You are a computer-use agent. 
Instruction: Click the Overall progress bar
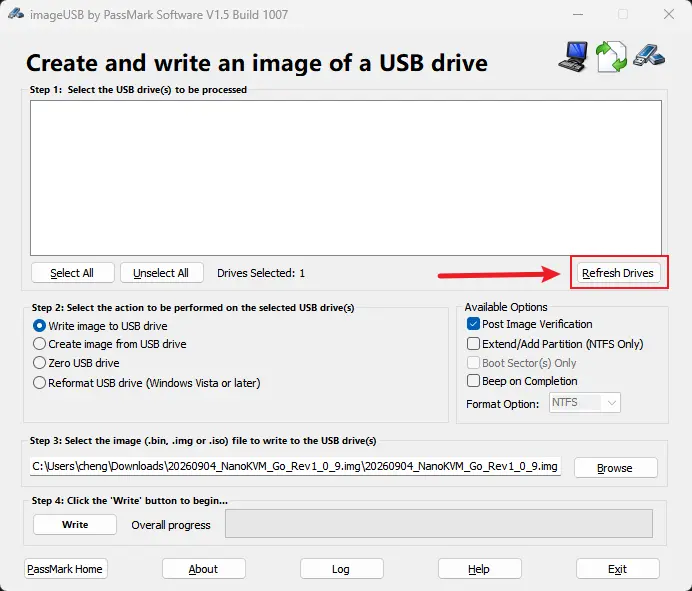click(439, 523)
